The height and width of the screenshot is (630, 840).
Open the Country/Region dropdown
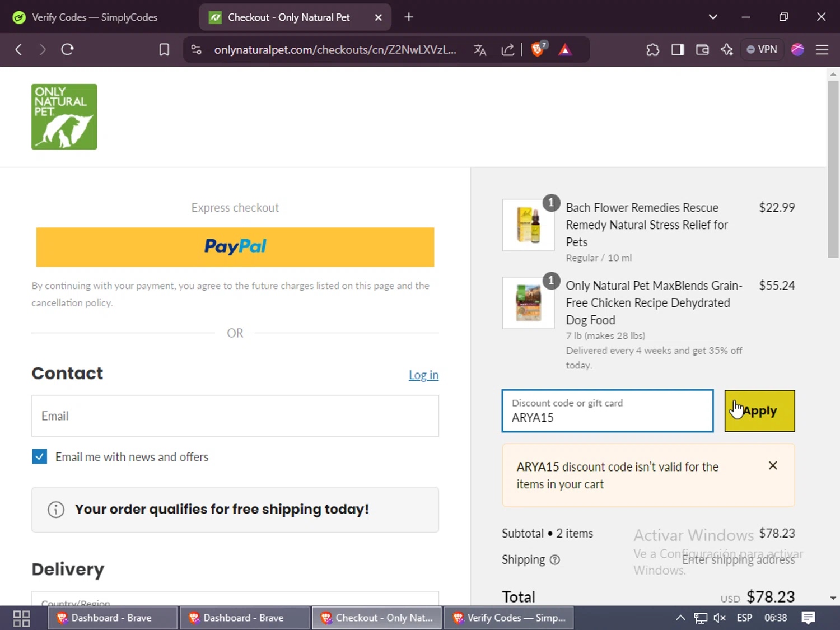pyautogui.click(x=235, y=598)
